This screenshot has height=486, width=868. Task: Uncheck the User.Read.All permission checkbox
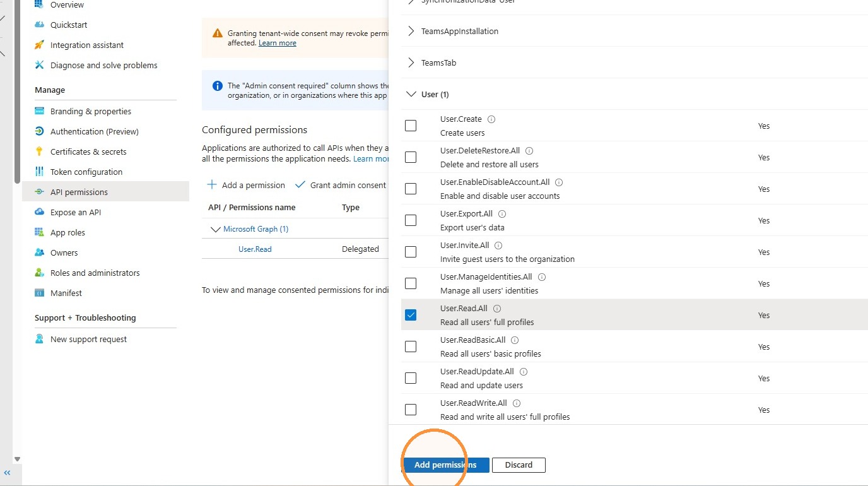[411, 315]
